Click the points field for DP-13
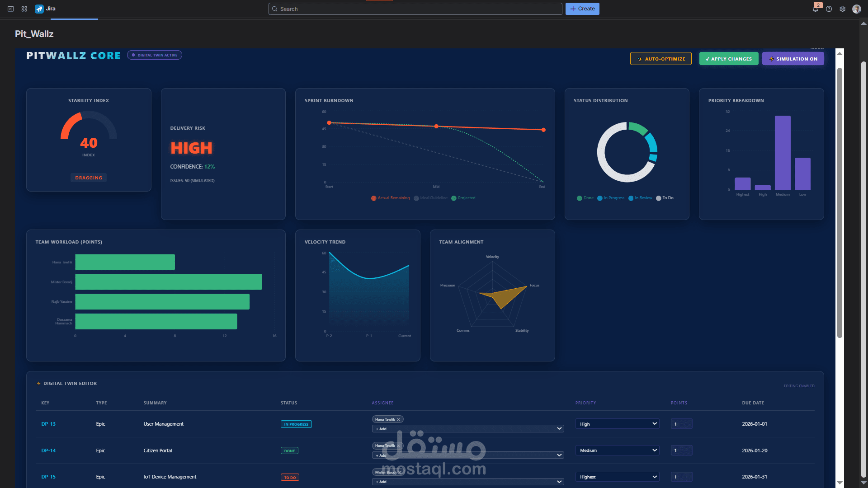The image size is (868, 488). pyautogui.click(x=681, y=424)
